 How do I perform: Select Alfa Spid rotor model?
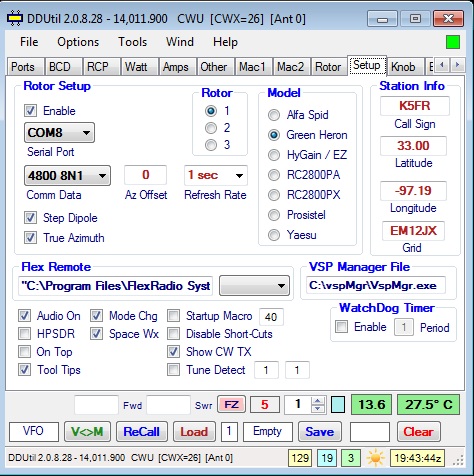(x=274, y=115)
